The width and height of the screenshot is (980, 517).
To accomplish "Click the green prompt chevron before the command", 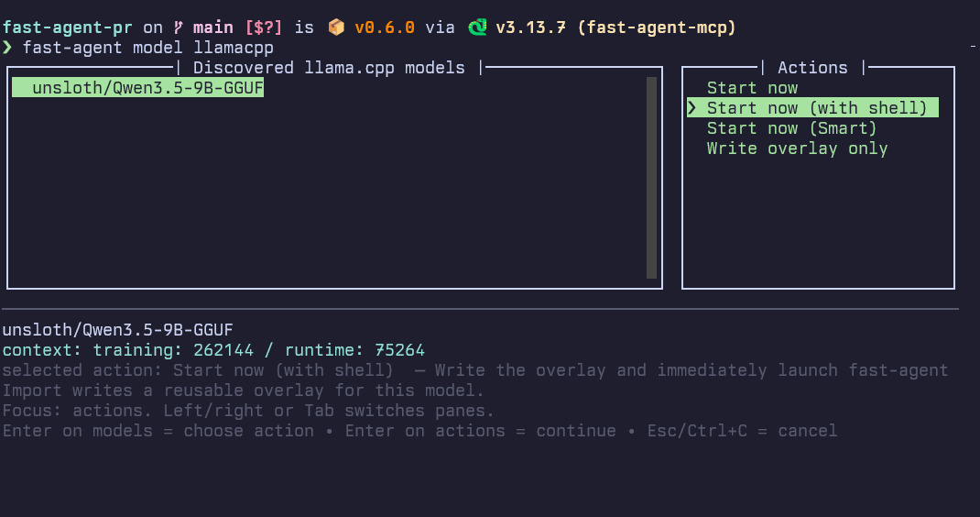I will pos(7,48).
